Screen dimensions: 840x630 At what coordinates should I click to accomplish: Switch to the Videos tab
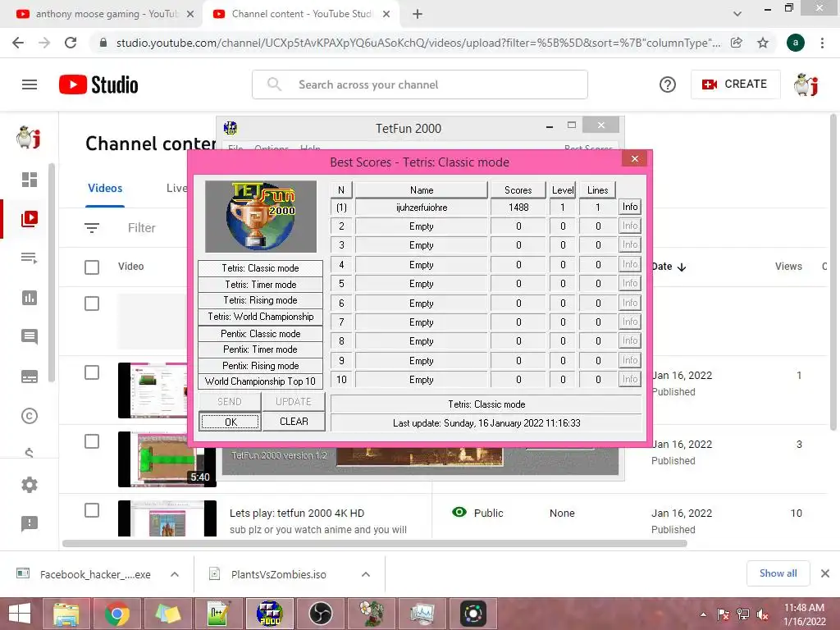point(105,188)
